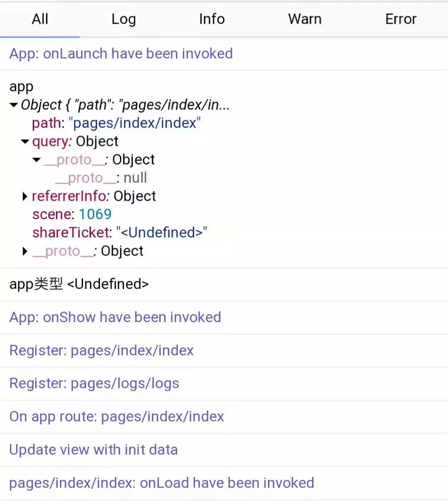Image resolution: width=448 pixels, height=502 pixels.
Task: Click "Register: pages/index/index" log row
Action: click(x=101, y=350)
